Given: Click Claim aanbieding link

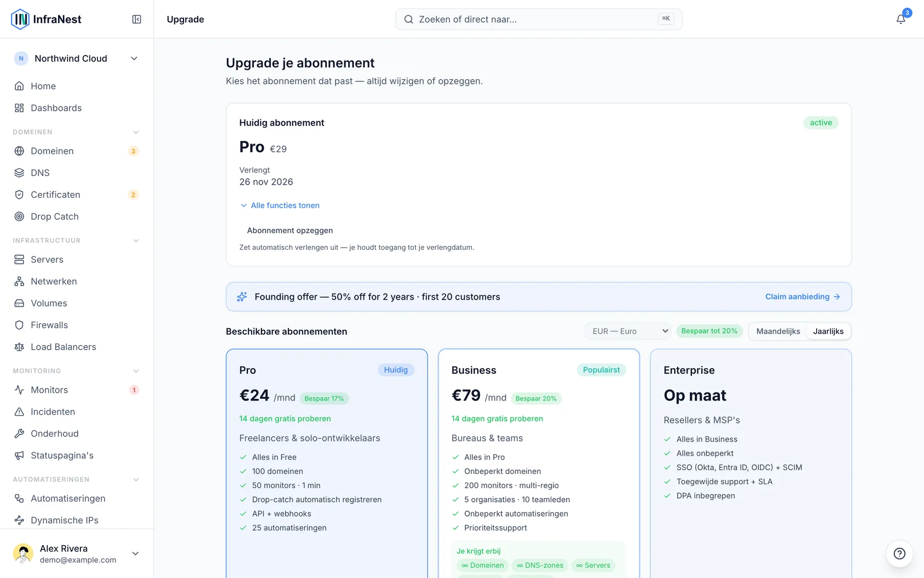Looking at the screenshot, I should 802,296.
